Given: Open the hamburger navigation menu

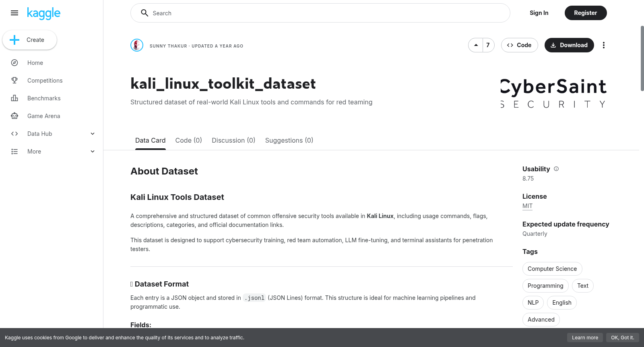Looking at the screenshot, I should pyautogui.click(x=14, y=13).
